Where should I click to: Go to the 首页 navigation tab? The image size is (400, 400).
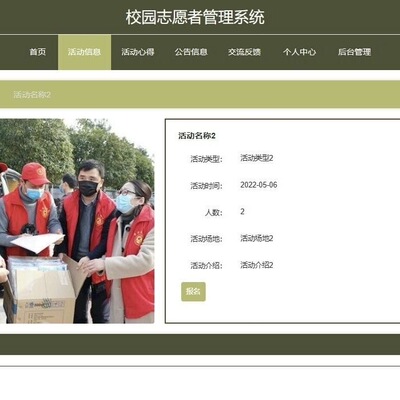click(38, 52)
